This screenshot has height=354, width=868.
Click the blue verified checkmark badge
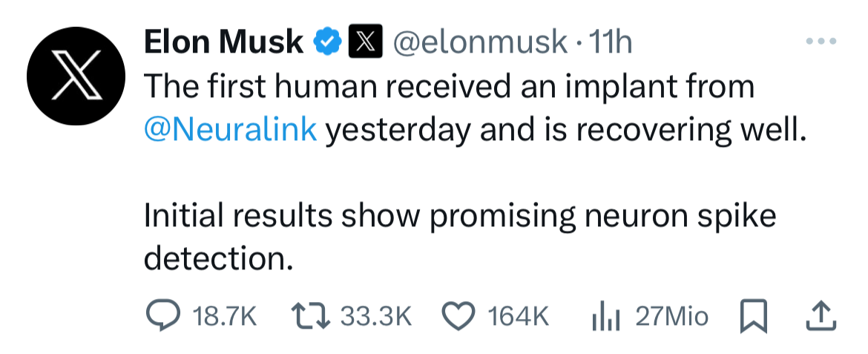[x=328, y=42]
